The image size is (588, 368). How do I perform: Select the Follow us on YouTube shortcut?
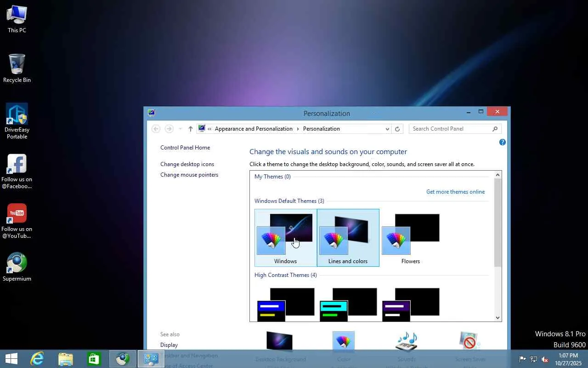17,221
